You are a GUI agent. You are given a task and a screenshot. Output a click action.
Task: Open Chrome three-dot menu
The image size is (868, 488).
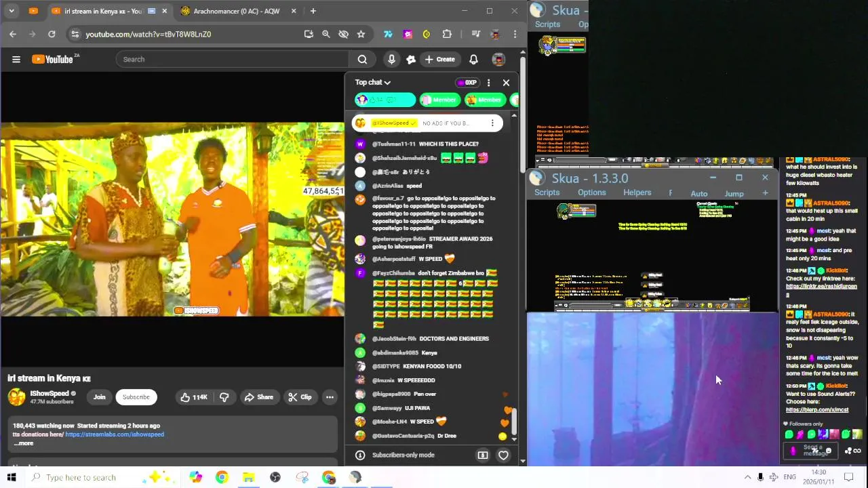tap(515, 34)
